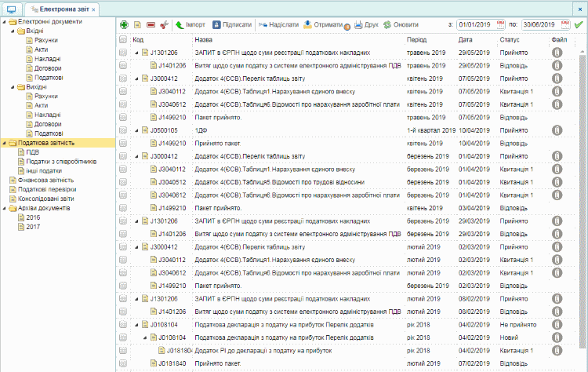Open the 2017 archive item

tap(33, 227)
